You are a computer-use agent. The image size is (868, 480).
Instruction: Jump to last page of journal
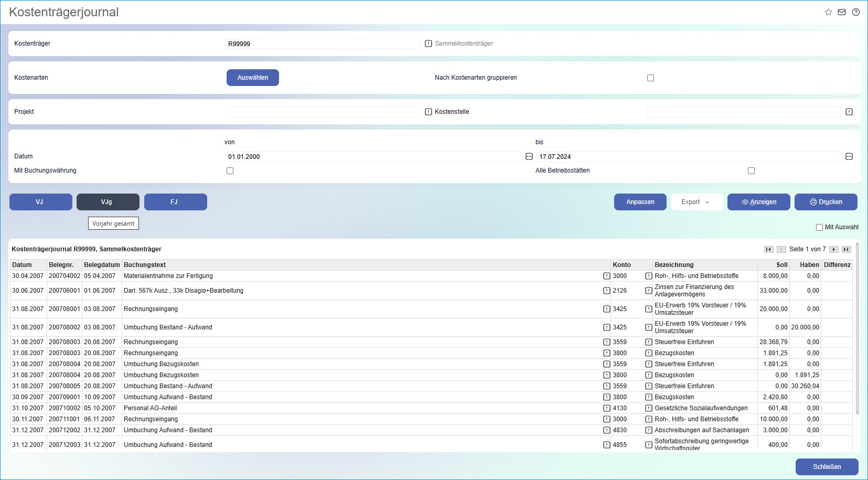point(846,250)
